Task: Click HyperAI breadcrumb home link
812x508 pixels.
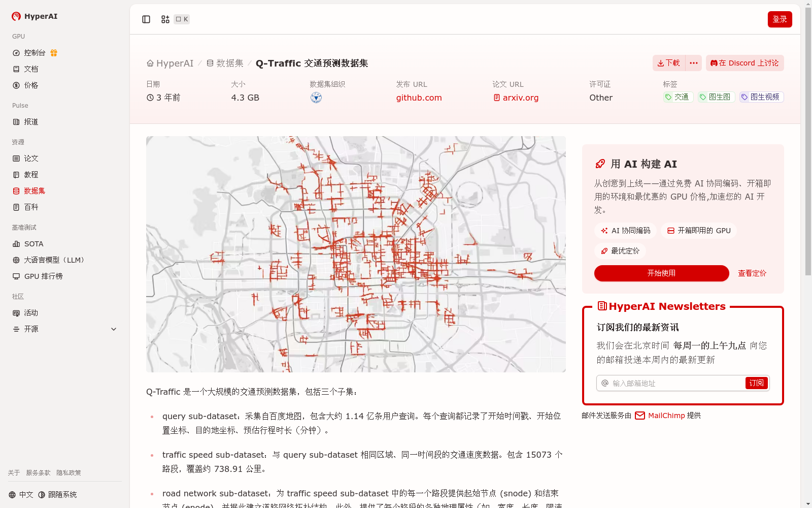Action: tap(170, 63)
